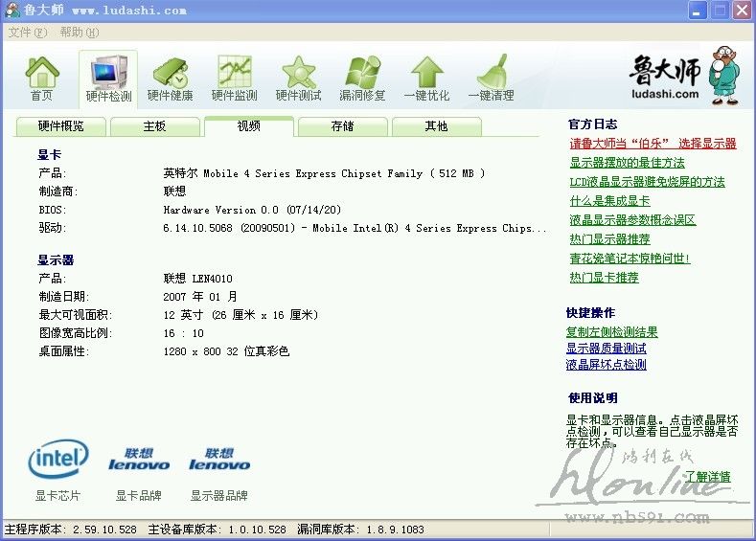This screenshot has height=541, width=756.
Task: Click the 复制左侧检测结果 link
Action: [611, 332]
